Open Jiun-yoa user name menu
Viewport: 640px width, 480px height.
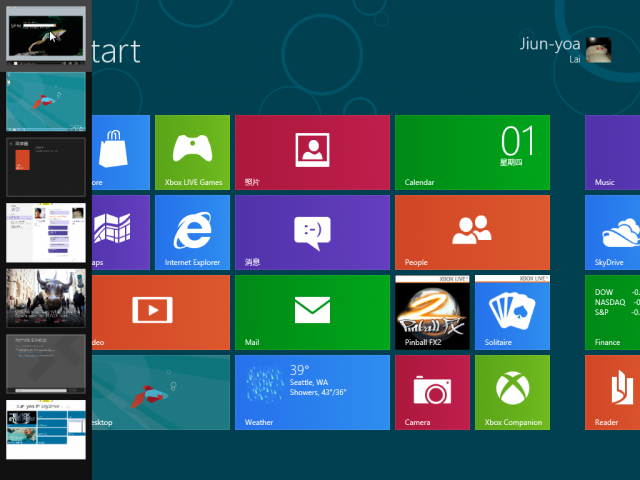click(549, 44)
